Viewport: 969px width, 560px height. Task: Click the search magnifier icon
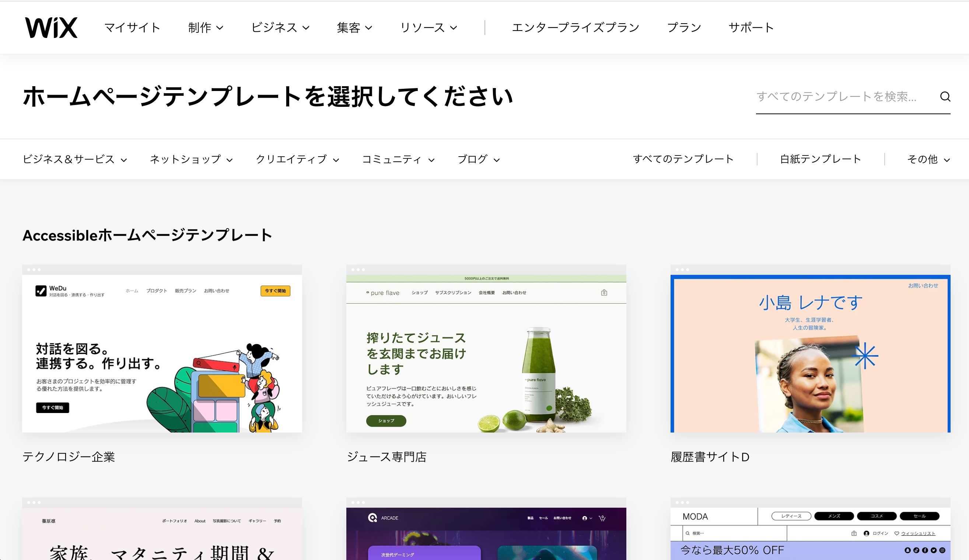[x=945, y=96]
